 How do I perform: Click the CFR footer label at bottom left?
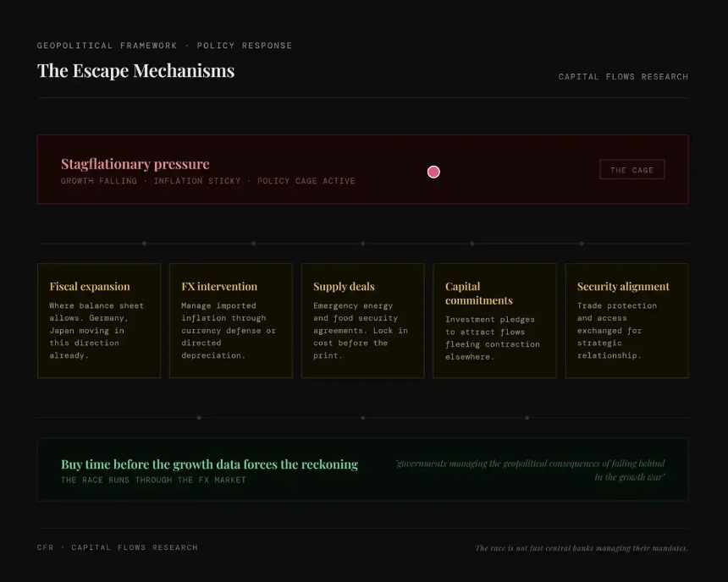pos(118,548)
